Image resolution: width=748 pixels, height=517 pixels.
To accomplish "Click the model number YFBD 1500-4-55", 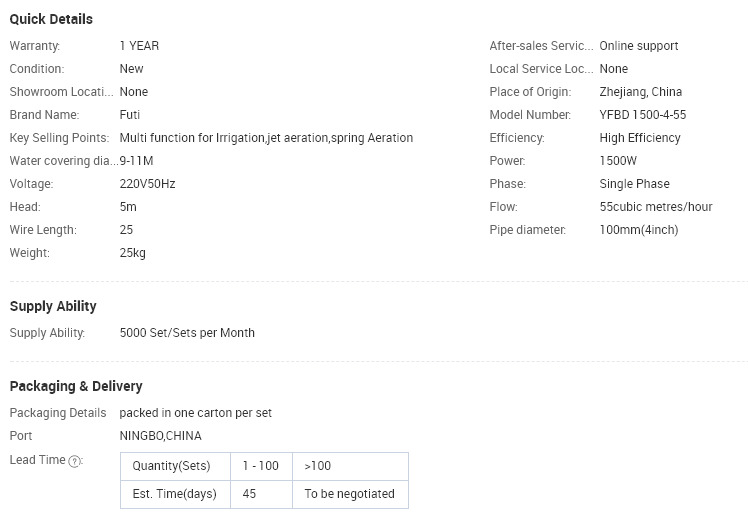I will pyautogui.click(x=643, y=114).
